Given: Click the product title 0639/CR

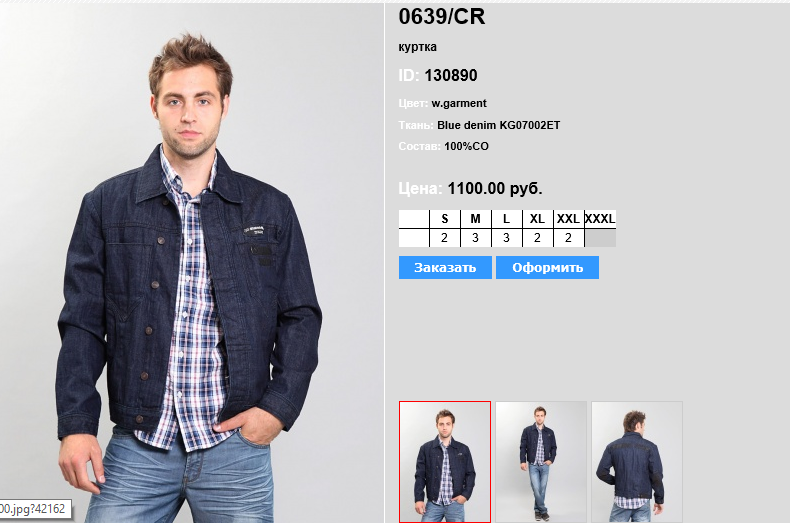Looking at the screenshot, I should 442,17.
